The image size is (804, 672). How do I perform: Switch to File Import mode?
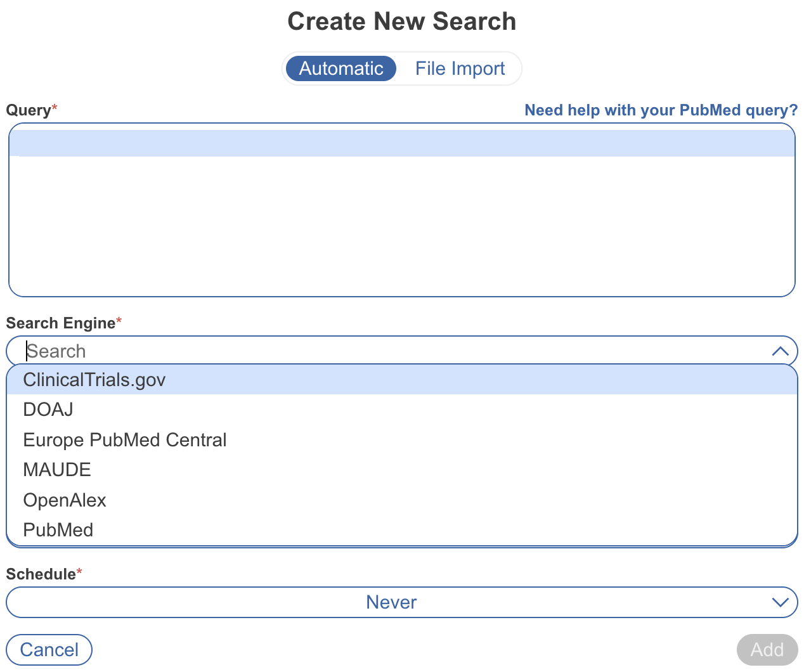(460, 68)
